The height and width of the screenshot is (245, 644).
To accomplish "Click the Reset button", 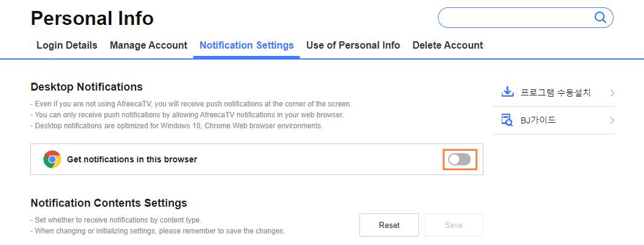I will click(x=389, y=225).
